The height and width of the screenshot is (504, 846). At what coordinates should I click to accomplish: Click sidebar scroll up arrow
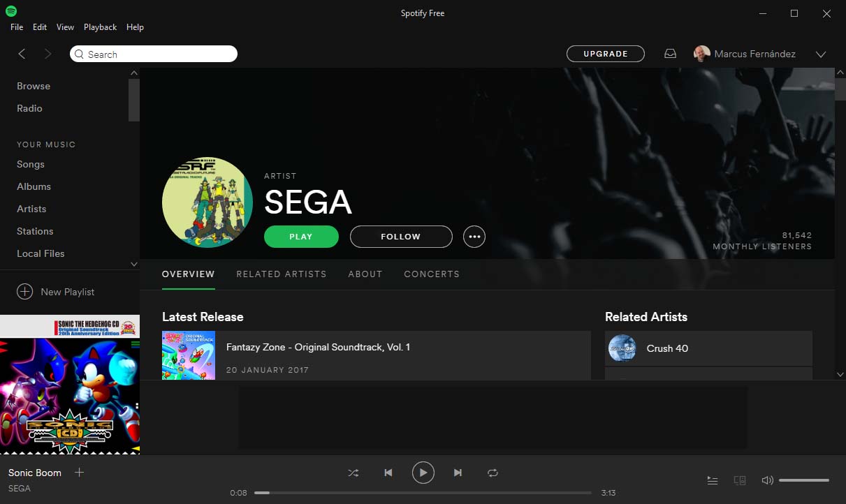(x=134, y=73)
